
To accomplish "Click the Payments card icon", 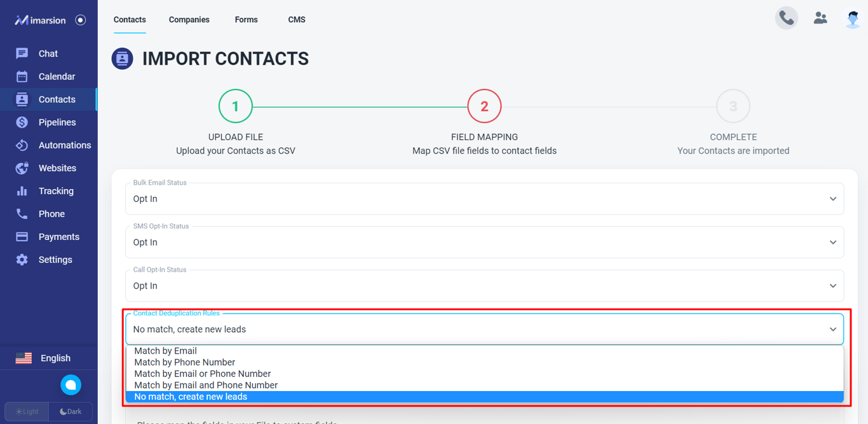I will (x=22, y=236).
